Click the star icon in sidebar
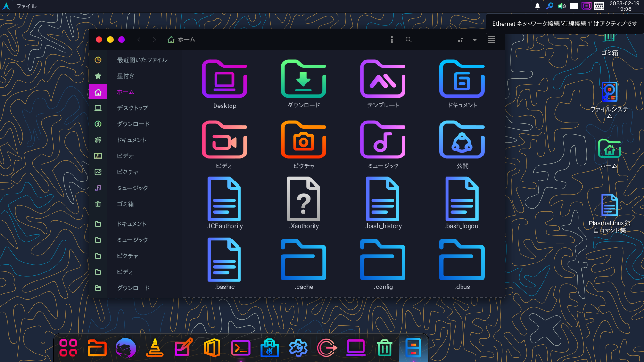Viewport: 644px width, 362px height. [98, 76]
